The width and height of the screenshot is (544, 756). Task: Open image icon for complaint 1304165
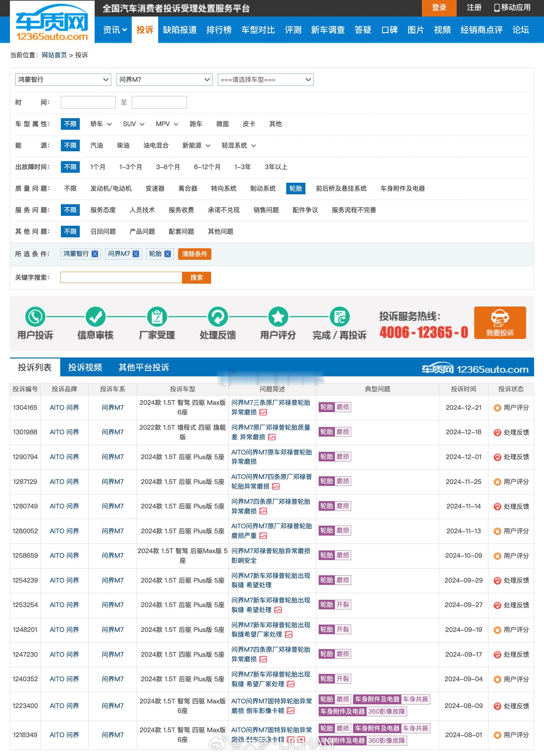(263, 412)
